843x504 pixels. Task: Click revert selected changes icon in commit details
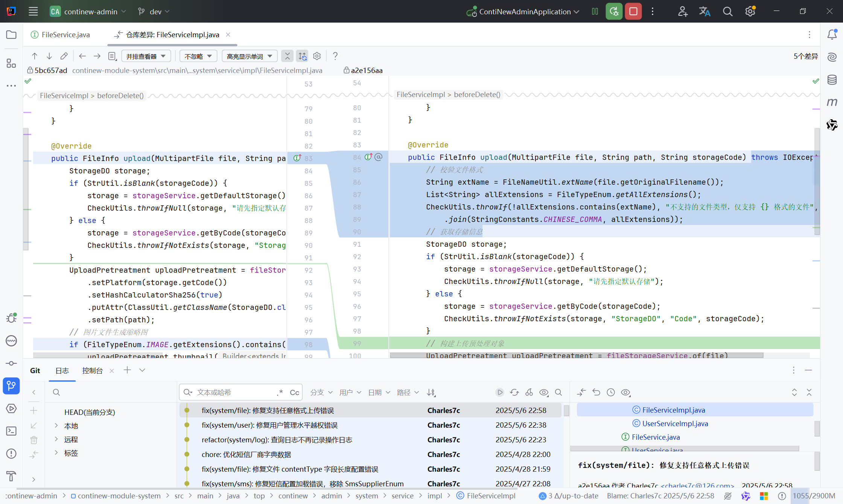point(596,392)
